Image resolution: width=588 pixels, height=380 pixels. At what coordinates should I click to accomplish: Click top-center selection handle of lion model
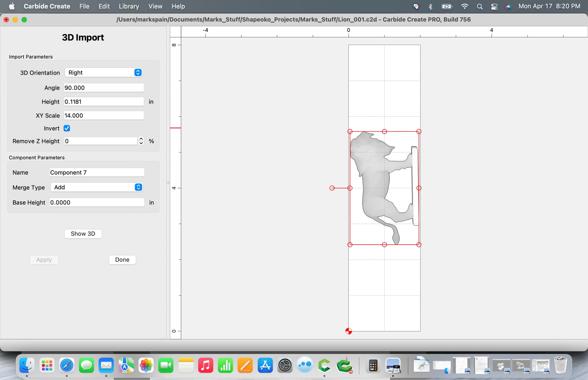click(x=384, y=131)
